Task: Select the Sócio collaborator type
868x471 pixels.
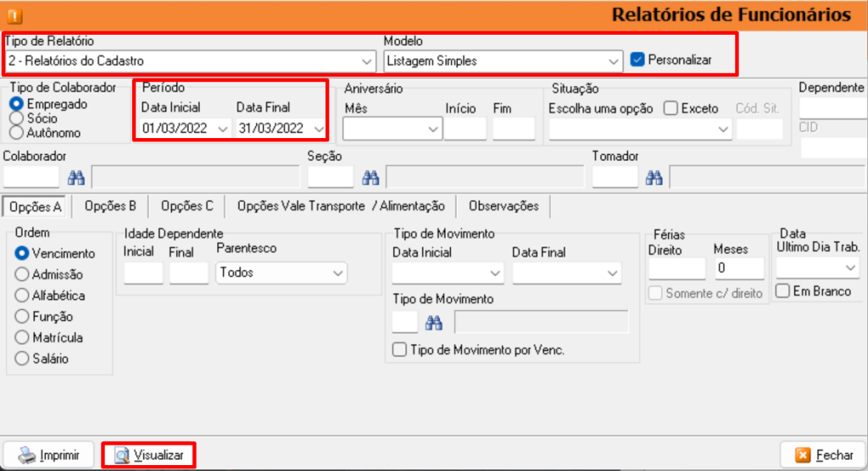Action: coord(17,119)
